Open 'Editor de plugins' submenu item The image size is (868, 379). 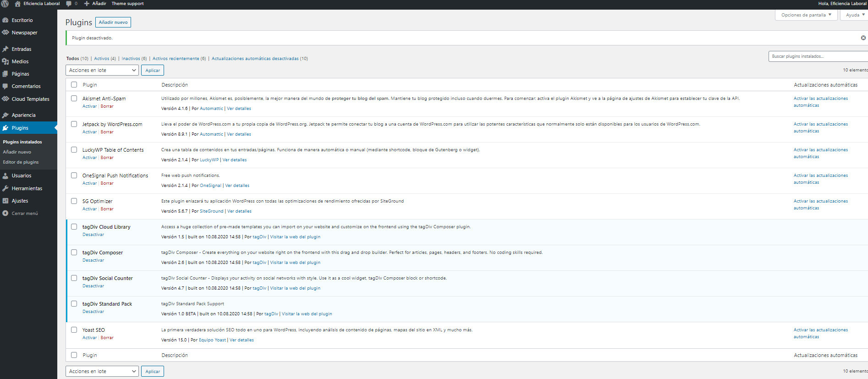(x=21, y=162)
